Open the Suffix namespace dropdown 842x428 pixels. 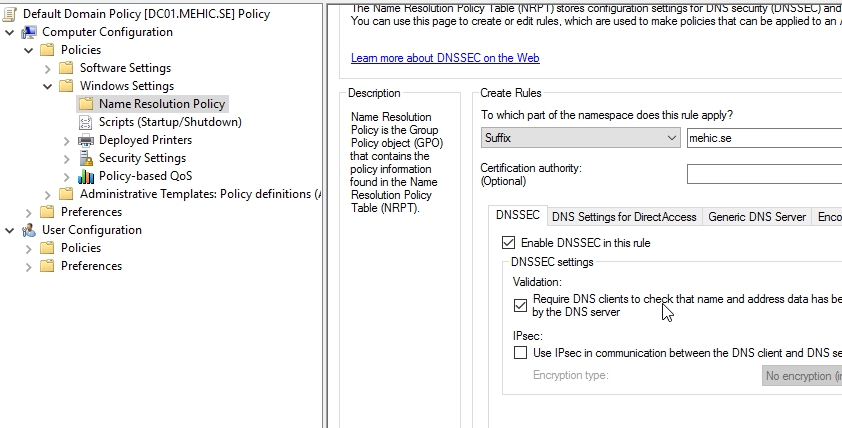click(x=672, y=138)
